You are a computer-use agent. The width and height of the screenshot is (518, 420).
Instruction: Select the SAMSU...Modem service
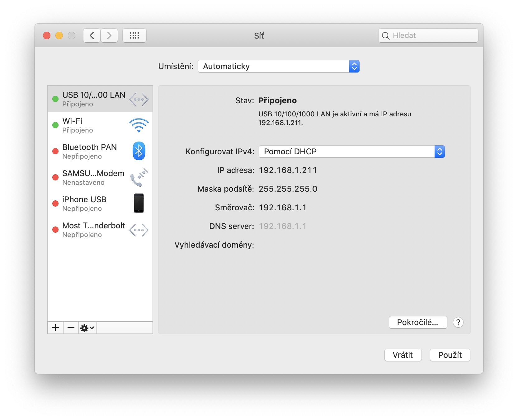tap(100, 177)
